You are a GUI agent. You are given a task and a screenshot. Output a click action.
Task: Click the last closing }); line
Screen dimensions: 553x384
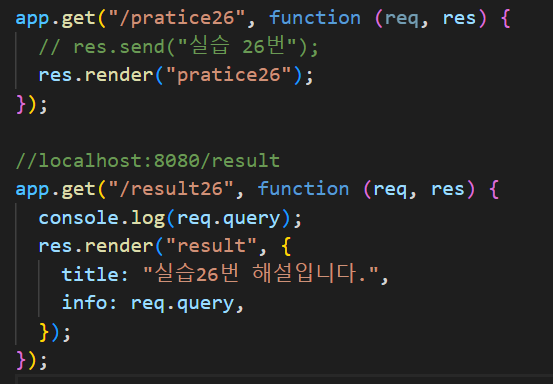31,360
